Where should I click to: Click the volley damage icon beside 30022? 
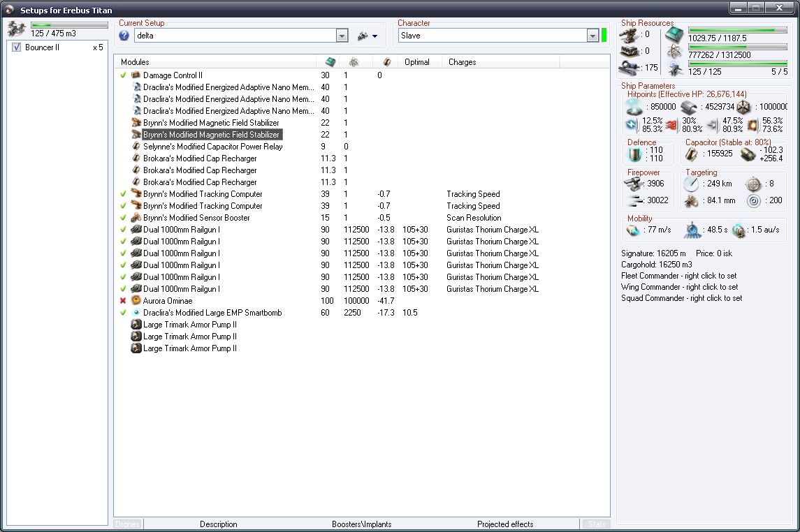(x=635, y=201)
